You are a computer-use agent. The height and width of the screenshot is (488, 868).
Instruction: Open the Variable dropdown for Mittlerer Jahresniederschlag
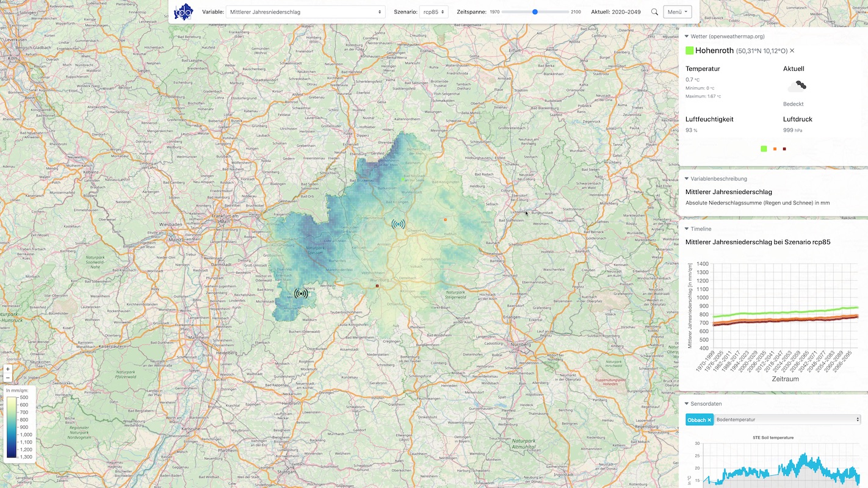tap(305, 12)
